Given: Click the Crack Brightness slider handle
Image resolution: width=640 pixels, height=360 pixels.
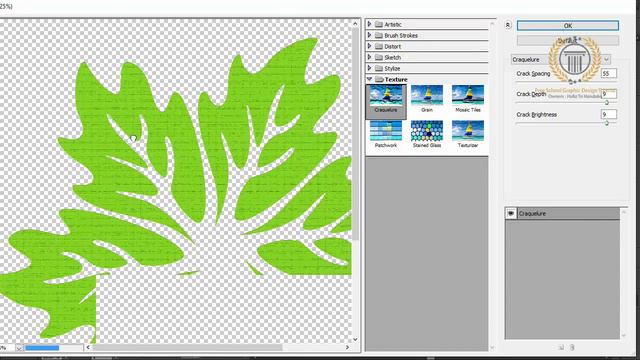Looking at the screenshot, I should (607, 123).
